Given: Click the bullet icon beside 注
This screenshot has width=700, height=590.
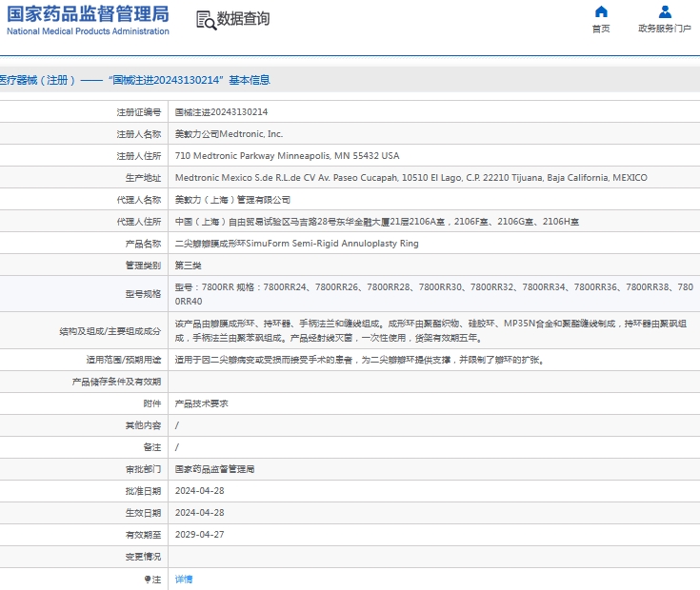Looking at the screenshot, I should click(x=148, y=579).
